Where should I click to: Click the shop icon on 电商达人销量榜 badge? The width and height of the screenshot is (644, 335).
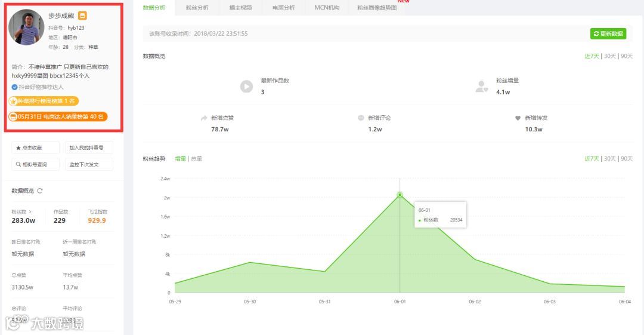pos(13,117)
